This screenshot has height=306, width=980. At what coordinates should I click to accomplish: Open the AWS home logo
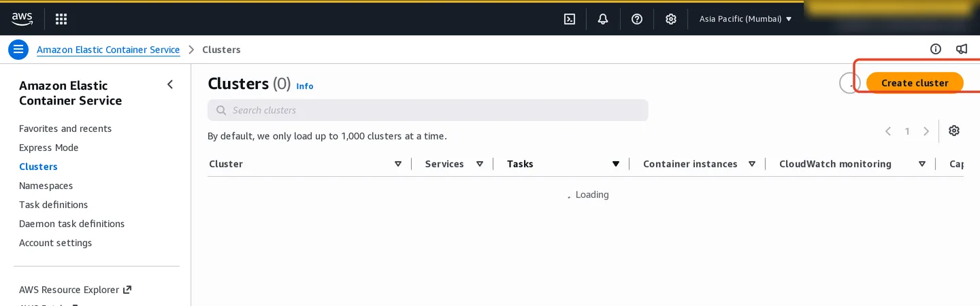point(22,18)
